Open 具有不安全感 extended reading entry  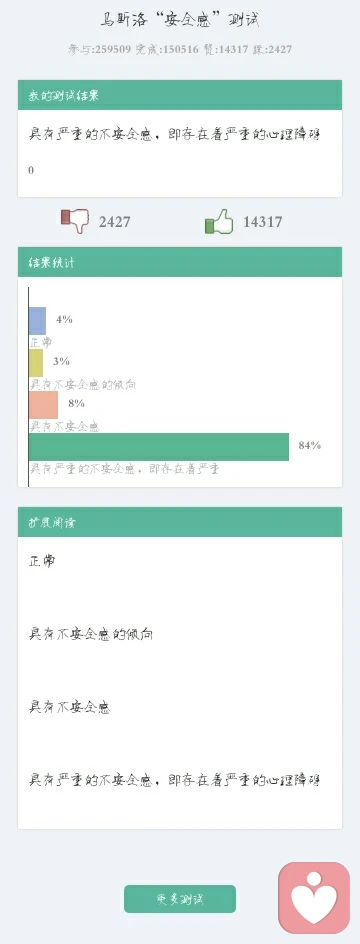[70, 707]
